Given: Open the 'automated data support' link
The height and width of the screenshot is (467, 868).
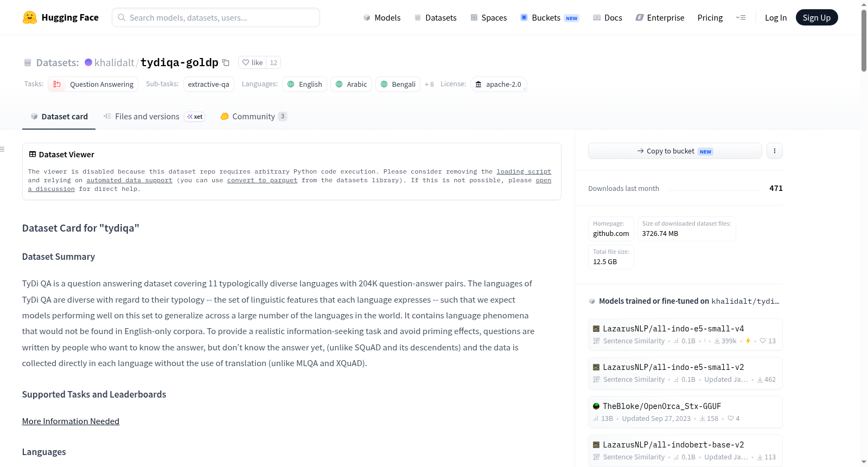Looking at the screenshot, I should 129,180.
